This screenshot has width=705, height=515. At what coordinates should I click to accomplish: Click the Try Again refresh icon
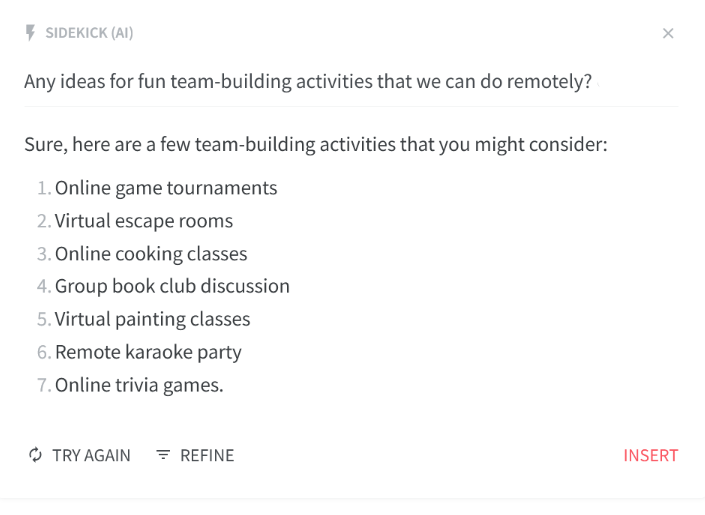35,455
